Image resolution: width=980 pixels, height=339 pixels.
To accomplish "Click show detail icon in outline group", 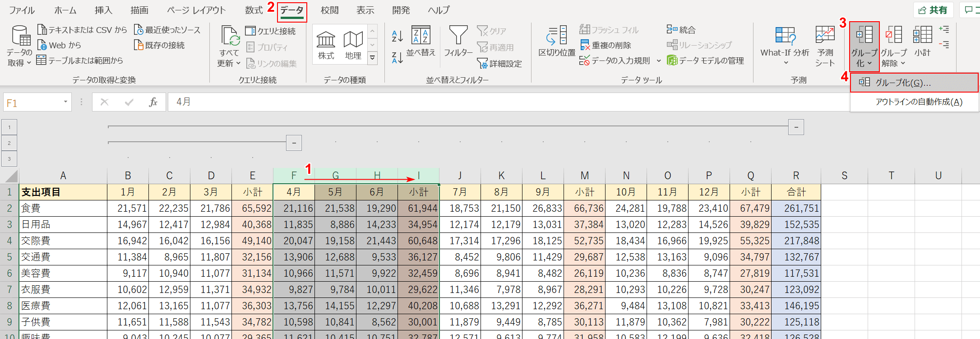I will 944,29.
